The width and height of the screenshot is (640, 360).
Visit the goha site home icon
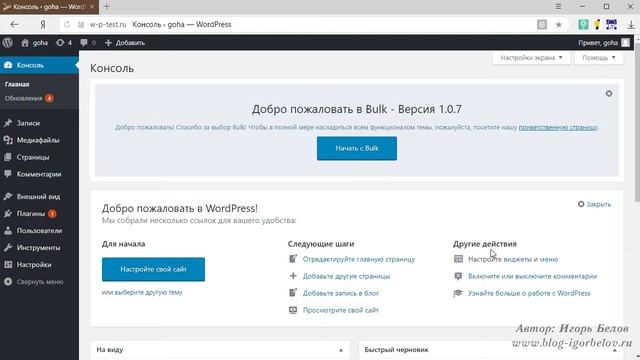(x=25, y=42)
